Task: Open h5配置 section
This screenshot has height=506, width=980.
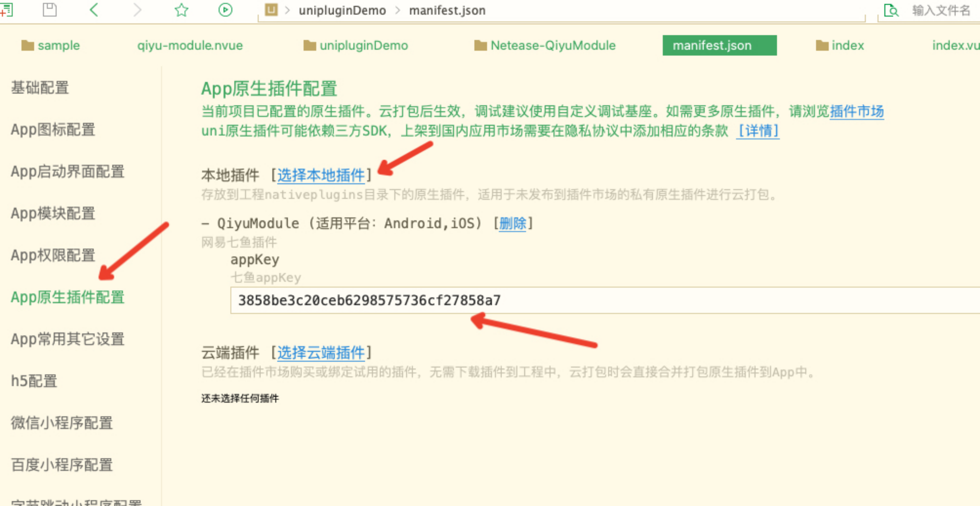Action: point(34,381)
